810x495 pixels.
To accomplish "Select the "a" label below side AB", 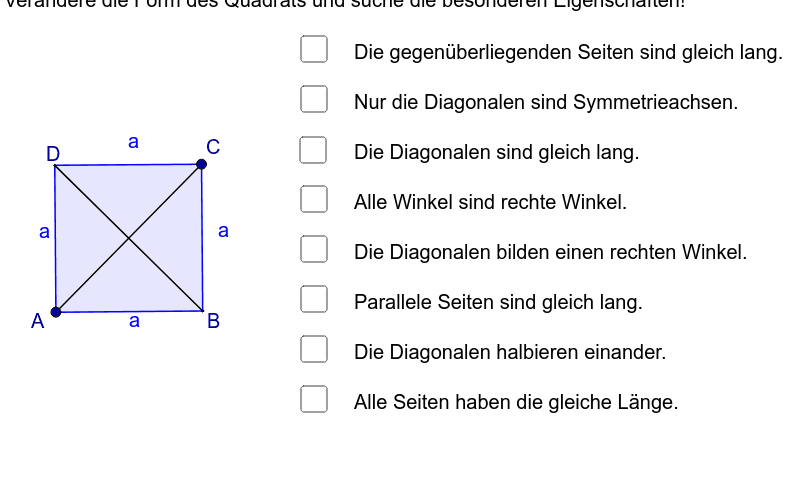I will (134, 322).
